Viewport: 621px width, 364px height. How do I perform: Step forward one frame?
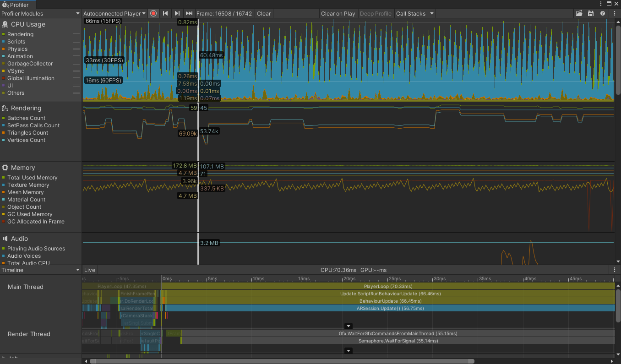177,13
